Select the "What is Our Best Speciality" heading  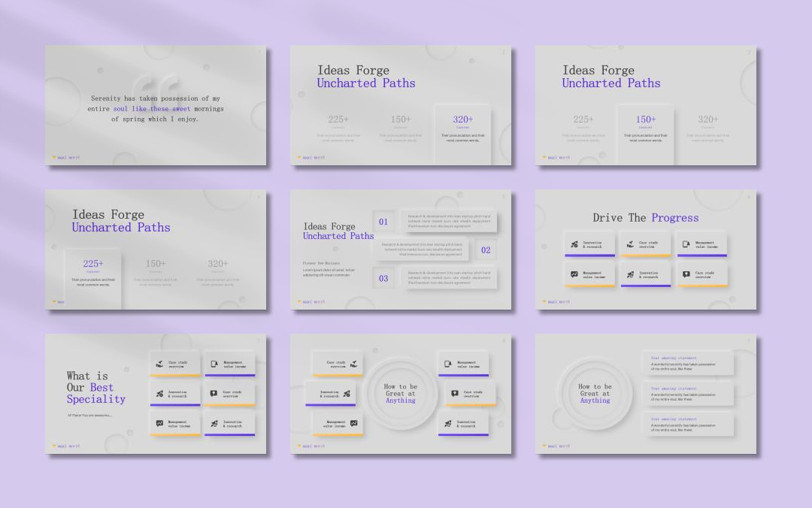(95, 388)
